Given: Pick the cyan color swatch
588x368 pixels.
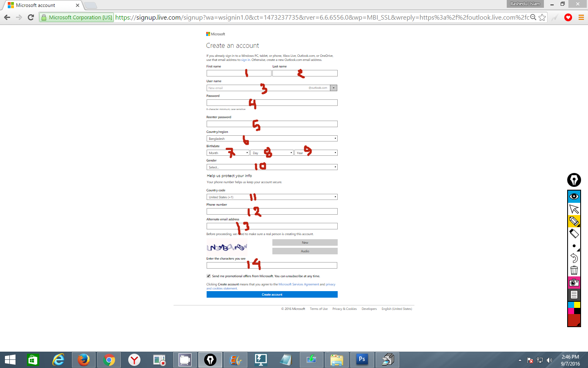Looking at the screenshot, I should (571, 305).
